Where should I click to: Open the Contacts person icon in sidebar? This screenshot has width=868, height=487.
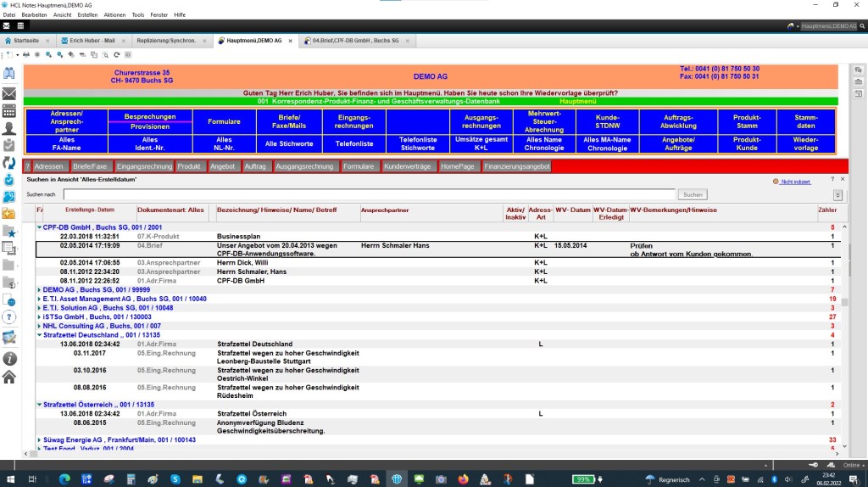click(x=9, y=128)
